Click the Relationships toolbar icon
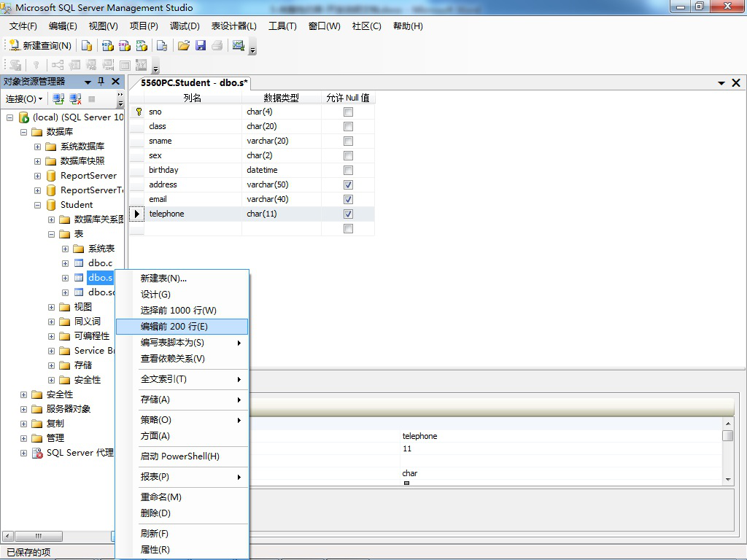Viewport: 747px width, 560px height. [x=58, y=65]
